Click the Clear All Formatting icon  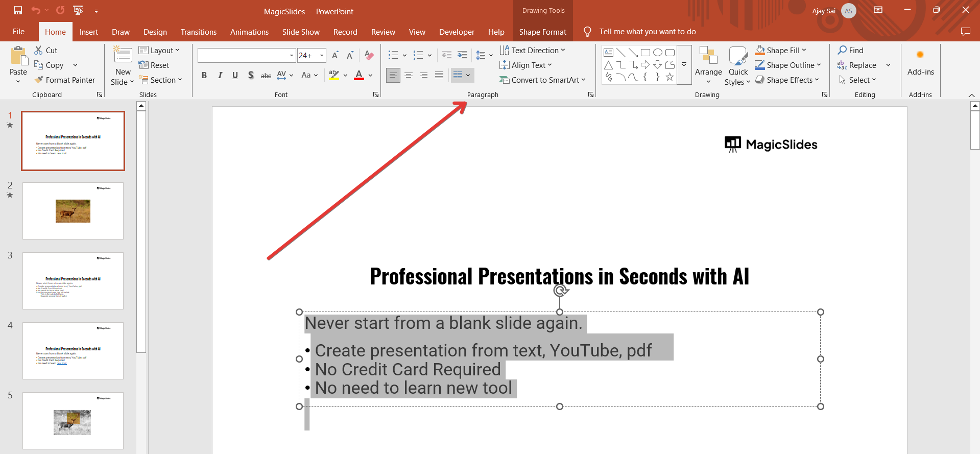point(369,55)
